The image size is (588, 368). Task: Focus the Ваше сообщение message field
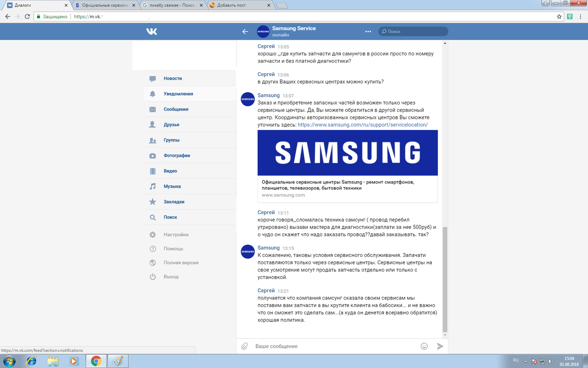click(334, 346)
